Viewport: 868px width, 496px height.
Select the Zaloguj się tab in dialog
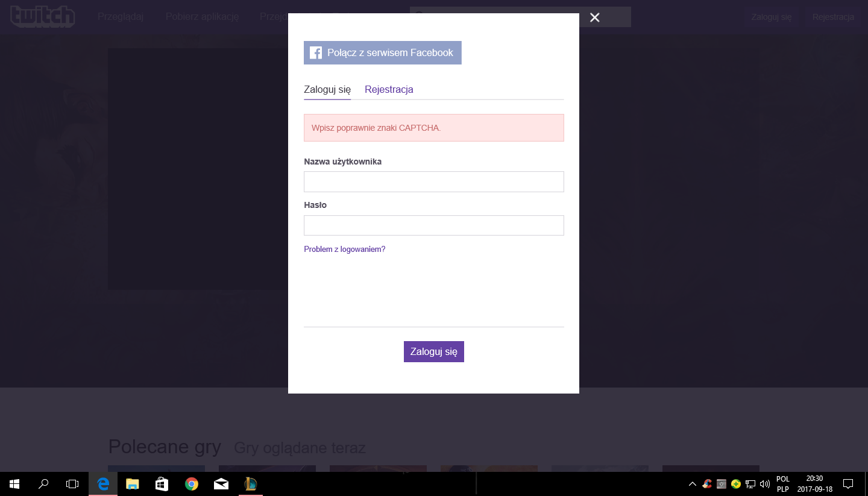[x=327, y=89]
